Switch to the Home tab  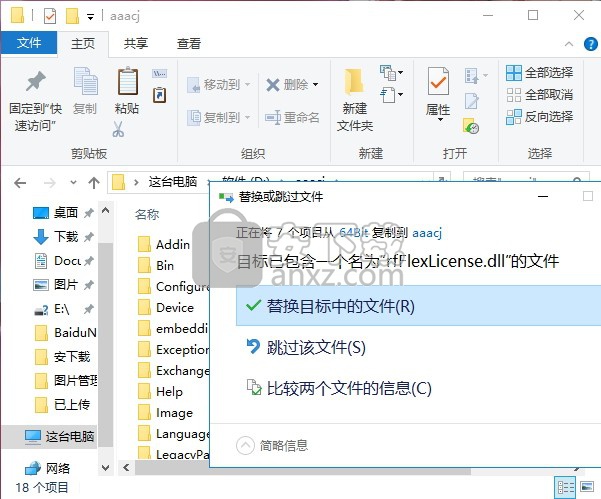83,43
